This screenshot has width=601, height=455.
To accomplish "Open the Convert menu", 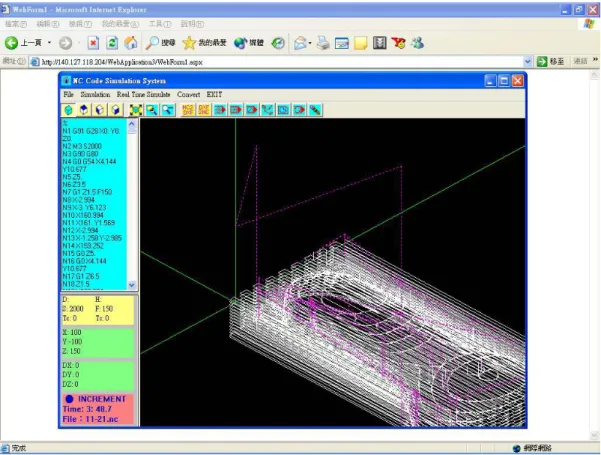I will [x=188, y=94].
